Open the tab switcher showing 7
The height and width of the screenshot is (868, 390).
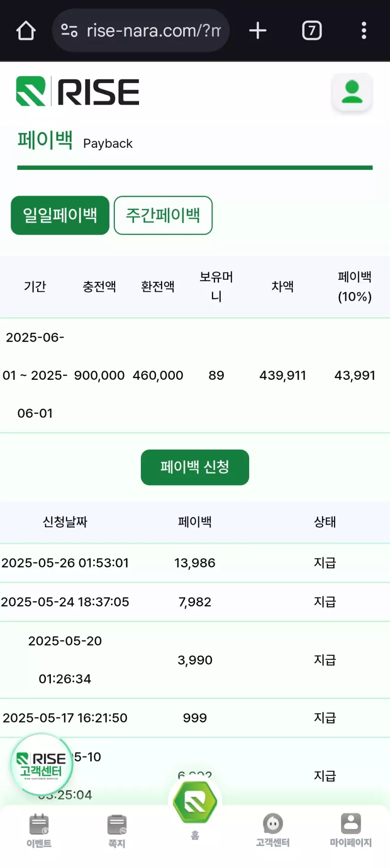(312, 31)
